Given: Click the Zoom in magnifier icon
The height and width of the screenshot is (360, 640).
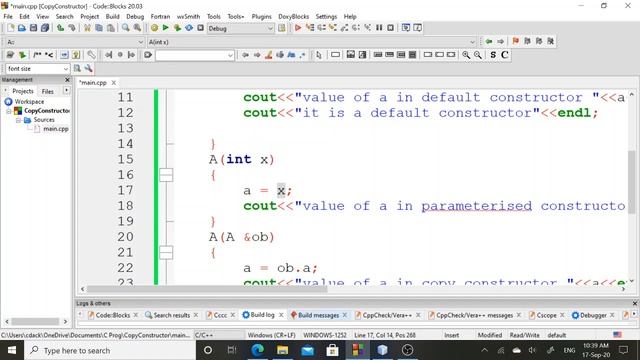Looking at the screenshot, I should point(466,55).
